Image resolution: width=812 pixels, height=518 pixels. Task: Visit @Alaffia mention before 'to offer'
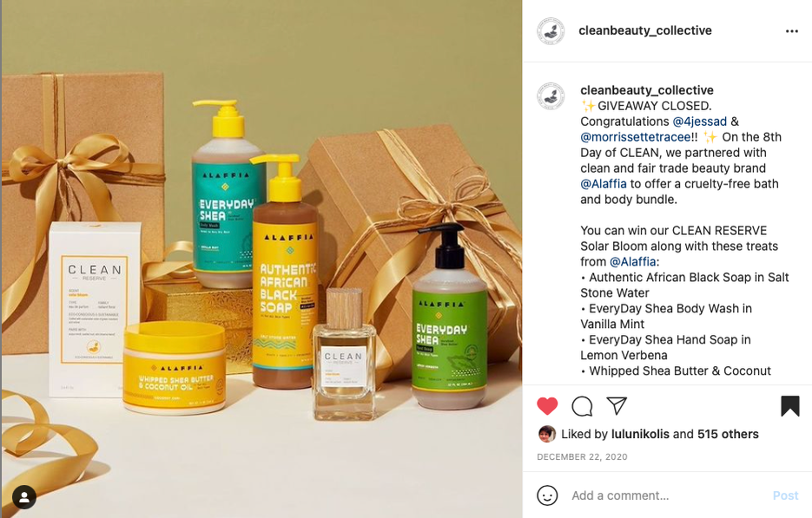604,184
